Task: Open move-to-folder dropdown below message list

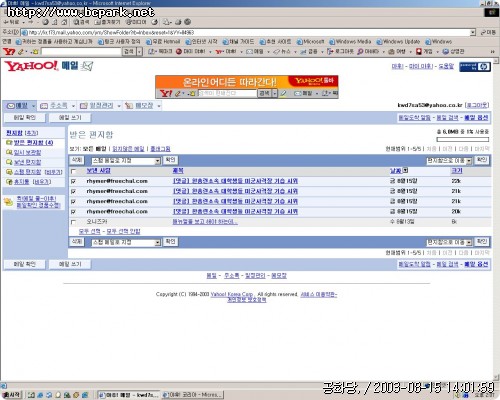Action: click(x=449, y=242)
